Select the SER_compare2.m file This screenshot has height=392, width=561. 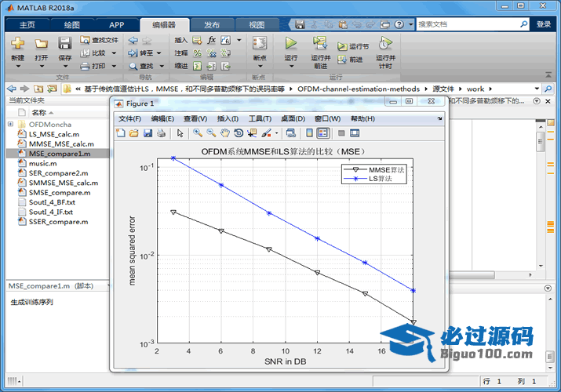point(57,173)
